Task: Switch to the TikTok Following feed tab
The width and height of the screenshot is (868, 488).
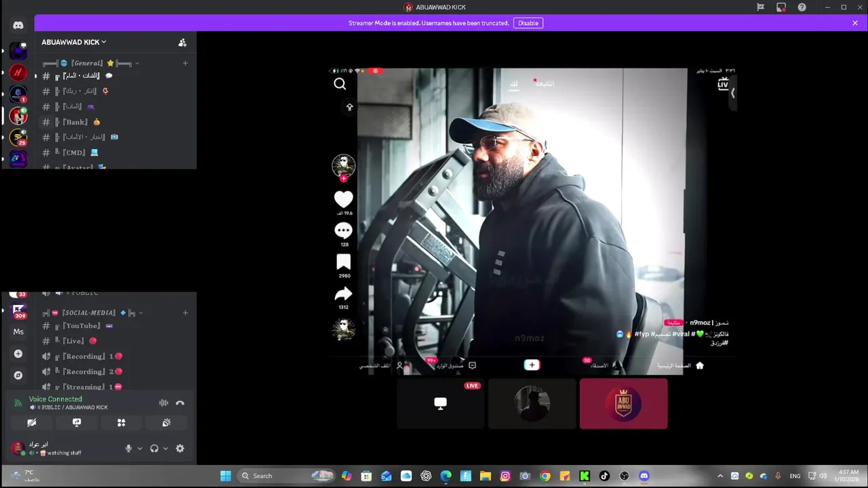Action: pyautogui.click(x=545, y=84)
